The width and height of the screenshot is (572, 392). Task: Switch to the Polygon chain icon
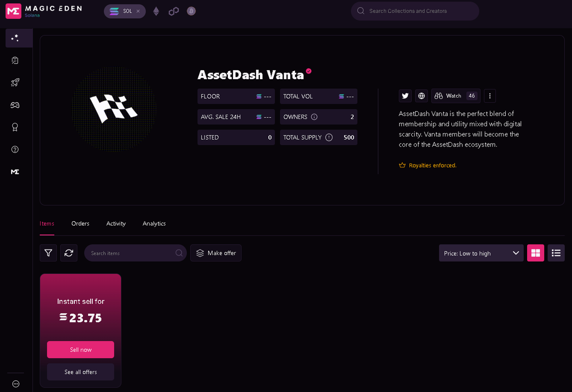(x=174, y=11)
